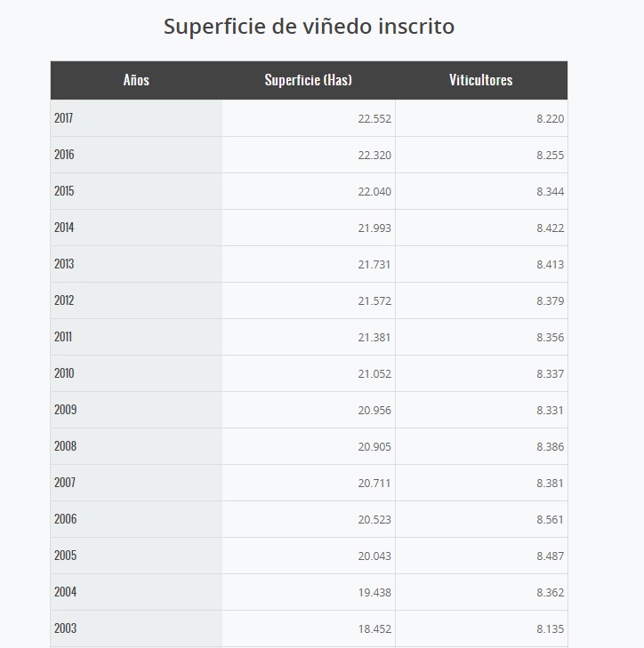Click the Superficie de viñedo inscrito heading
644x648 pixels.
tap(309, 27)
